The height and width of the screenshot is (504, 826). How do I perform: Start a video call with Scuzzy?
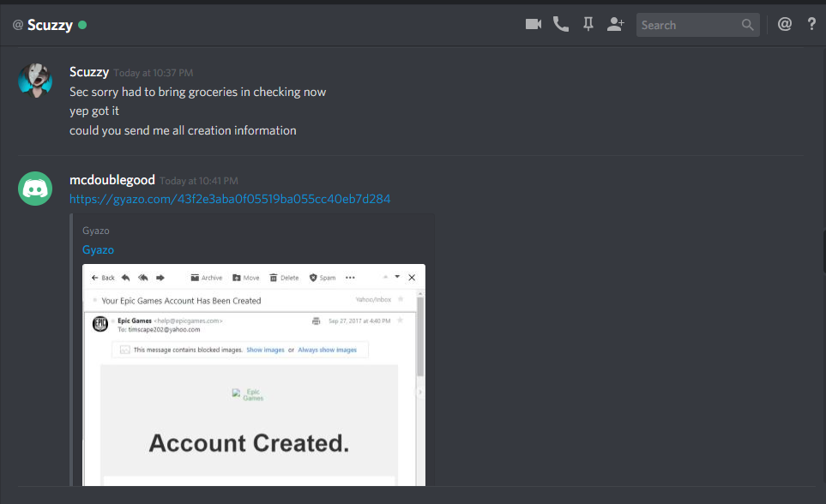pos(534,24)
